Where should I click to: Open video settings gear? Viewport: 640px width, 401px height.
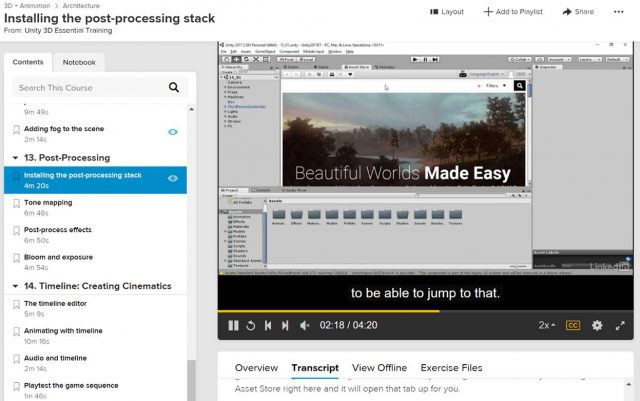click(x=597, y=325)
